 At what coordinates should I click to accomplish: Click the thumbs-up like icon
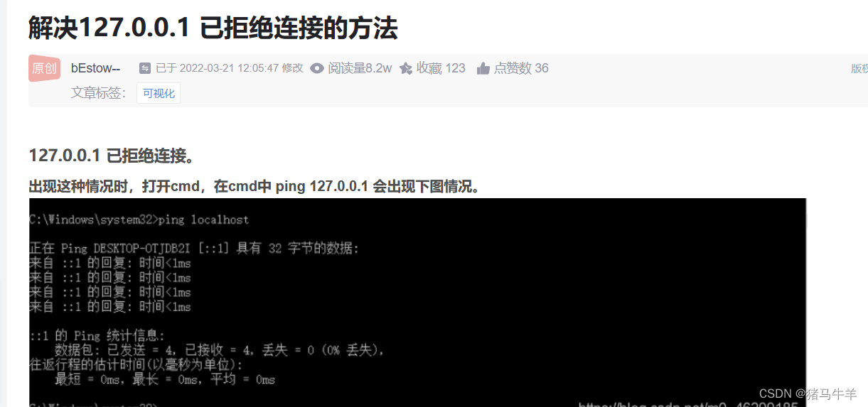tap(483, 68)
